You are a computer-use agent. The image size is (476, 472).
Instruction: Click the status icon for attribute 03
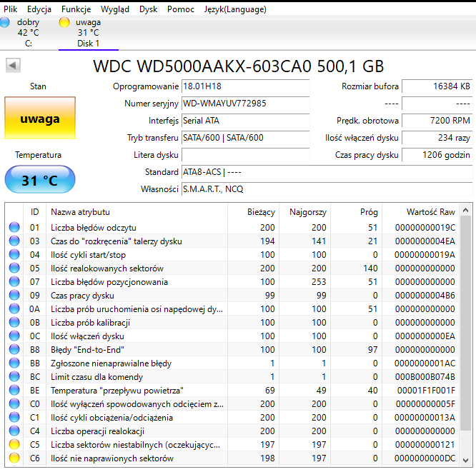[14, 241]
